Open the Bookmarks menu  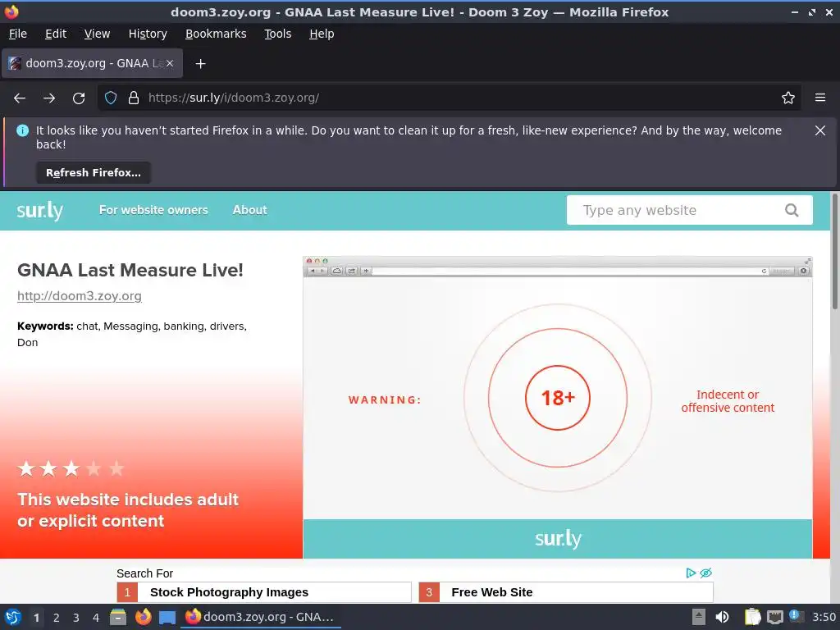click(x=216, y=34)
